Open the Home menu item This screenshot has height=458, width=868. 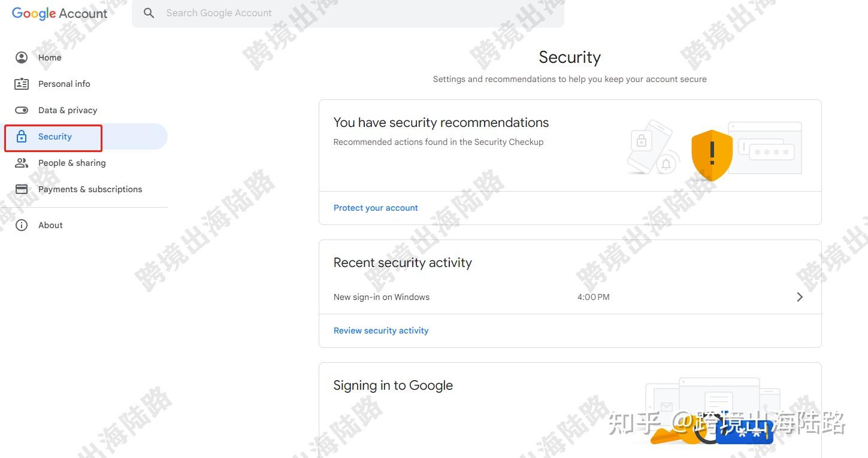50,57
